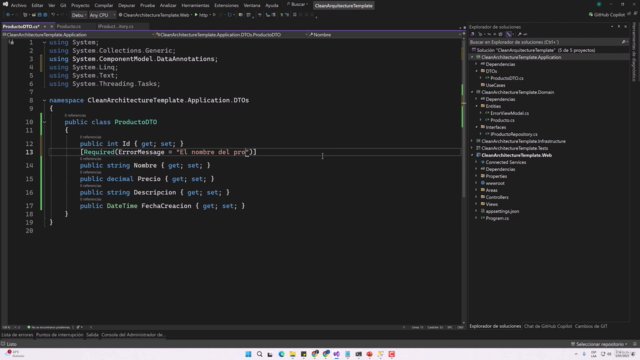Collapse the using directives block at line 1
Image resolution: width=640 pixels, height=360 pixels.
click(x=44, y=42)
